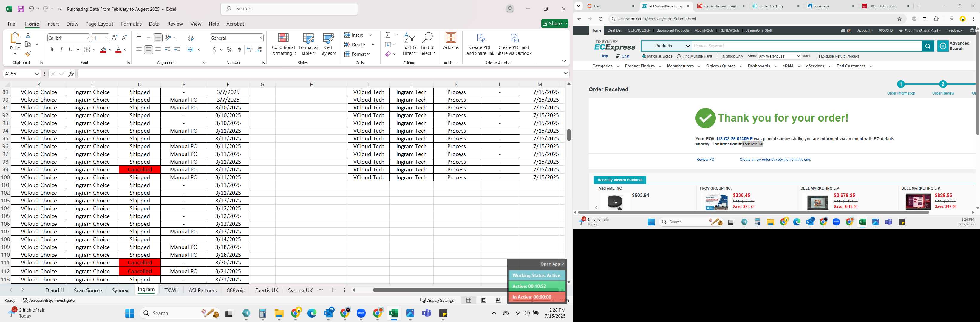This screenshot has width=980, height=322.
Task: Click Create a new order by copying link
Action: tap(775, 160)
